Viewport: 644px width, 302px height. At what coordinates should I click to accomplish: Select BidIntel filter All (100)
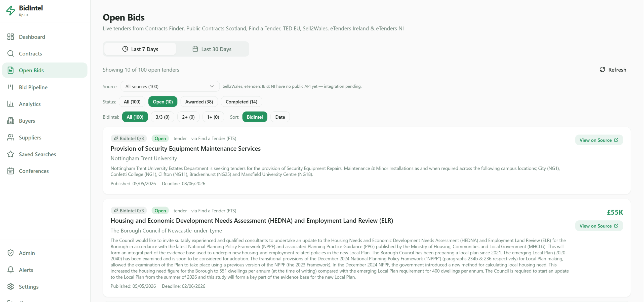pos(135,117)
